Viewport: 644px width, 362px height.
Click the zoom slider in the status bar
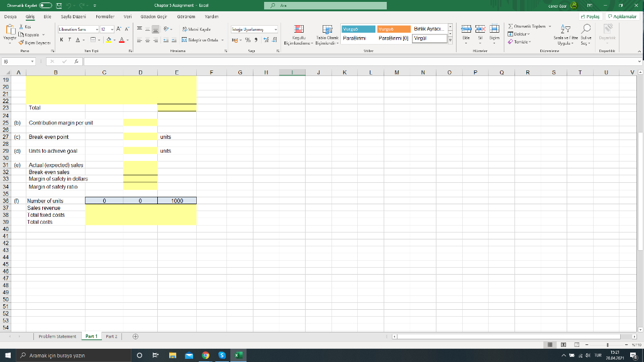tap(608, 345)
